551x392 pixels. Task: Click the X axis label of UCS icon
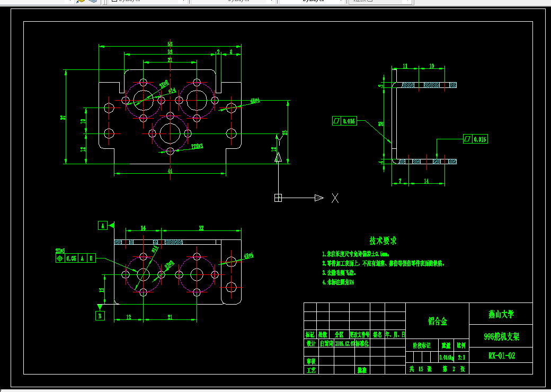pyautogui.click(x=335, y=198)
